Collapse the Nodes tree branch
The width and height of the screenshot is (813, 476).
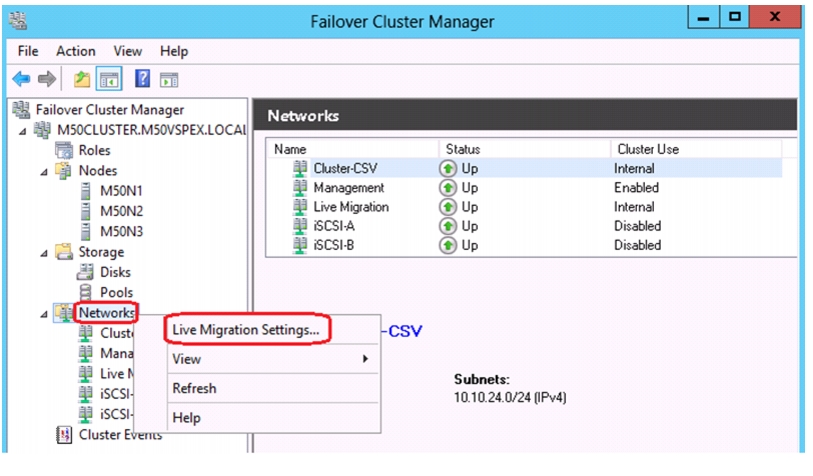pyautogui.click(x=44, y=172)
